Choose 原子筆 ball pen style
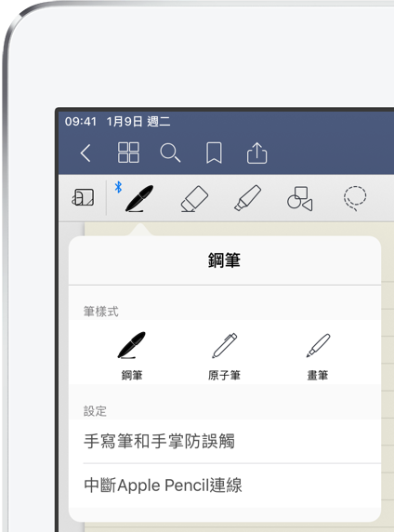 click(x=225, y=355)
